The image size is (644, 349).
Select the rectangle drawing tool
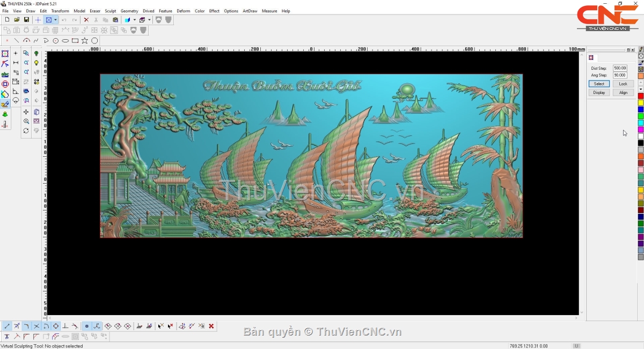click(75, 41)
